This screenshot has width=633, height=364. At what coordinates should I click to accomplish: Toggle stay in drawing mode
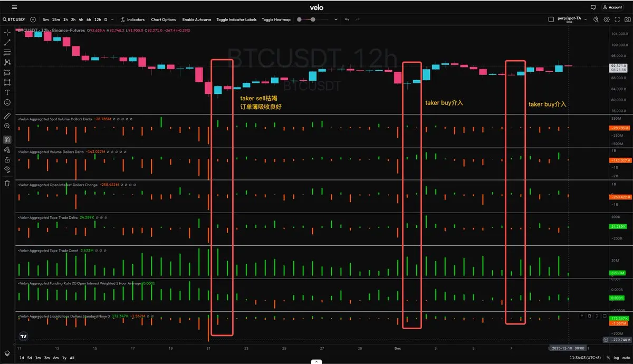7,150
